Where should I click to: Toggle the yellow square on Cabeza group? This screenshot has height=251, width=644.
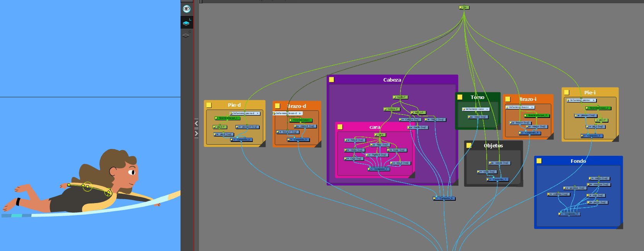click(331, 80)
